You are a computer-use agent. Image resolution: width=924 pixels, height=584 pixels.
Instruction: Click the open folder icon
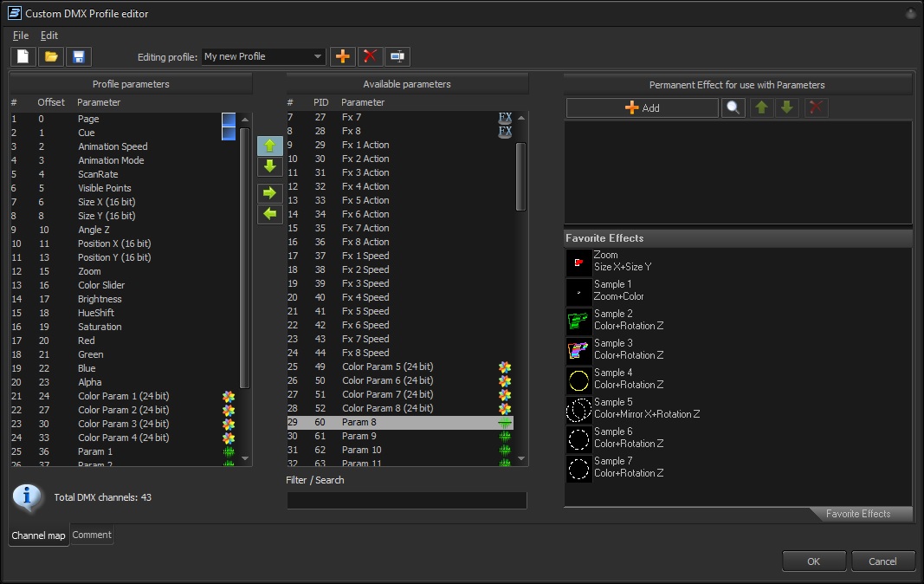[x=51, y=57]
